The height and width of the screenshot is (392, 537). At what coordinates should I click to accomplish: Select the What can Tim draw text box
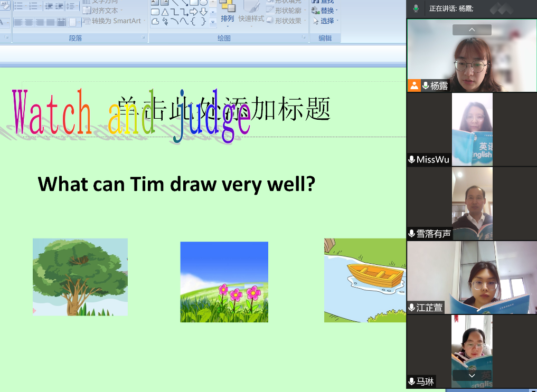pyautogui.click(x=176, y=184)
